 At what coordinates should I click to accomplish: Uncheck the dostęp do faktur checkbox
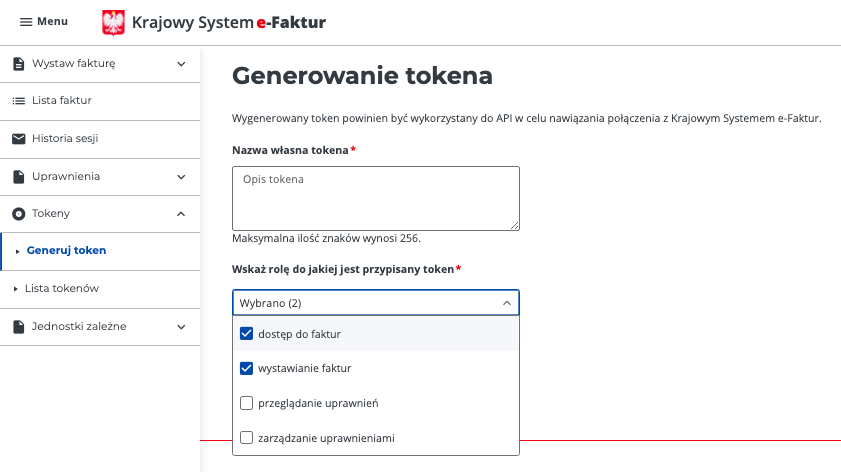click(246, 334)
